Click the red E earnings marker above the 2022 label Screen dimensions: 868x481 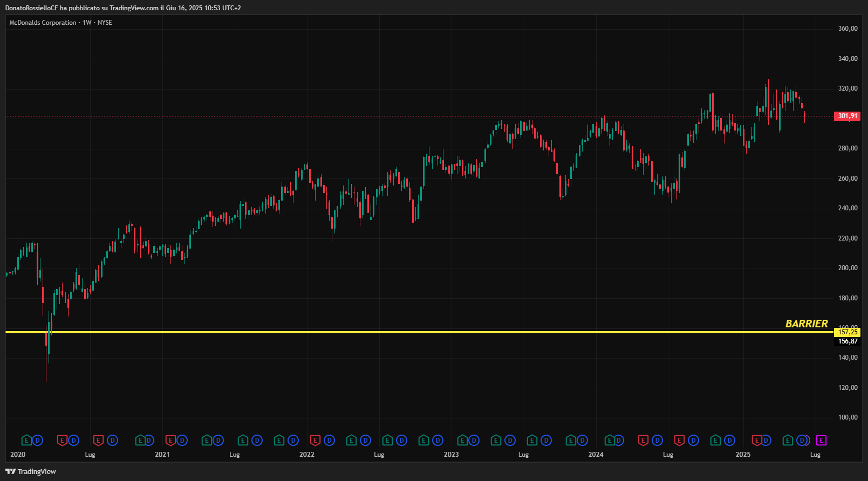(315, 441)
